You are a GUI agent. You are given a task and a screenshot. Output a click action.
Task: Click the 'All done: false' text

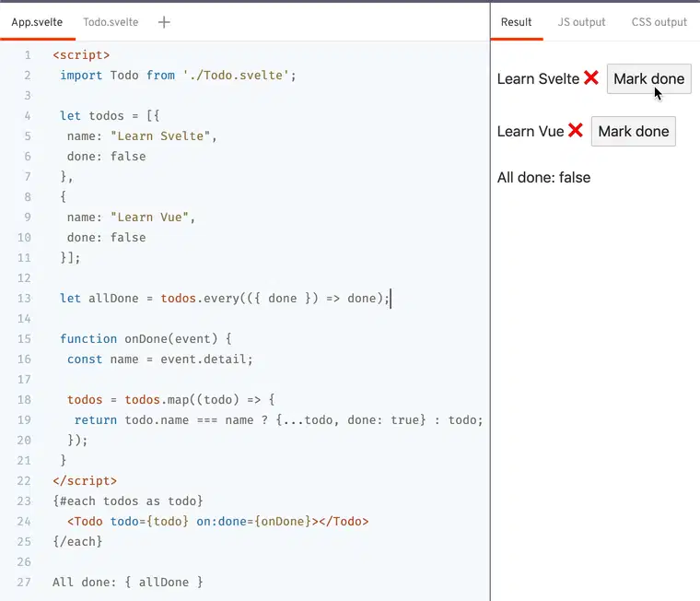(x=543, y=177)
